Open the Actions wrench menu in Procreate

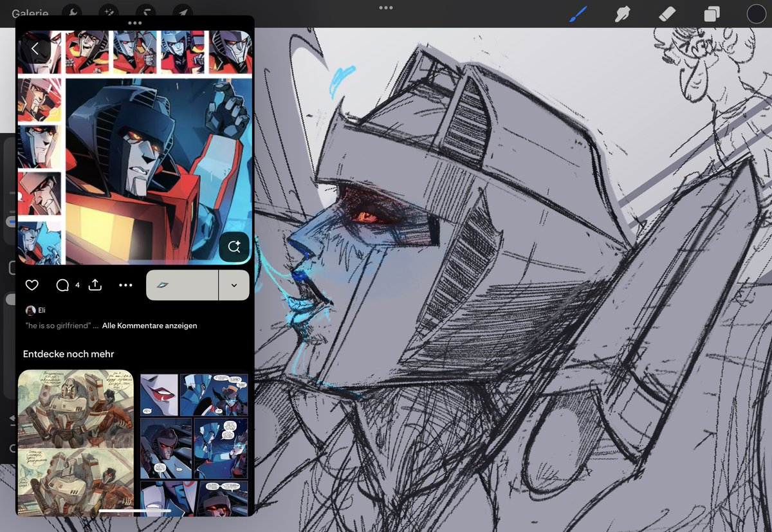click(x=72, y=13)
